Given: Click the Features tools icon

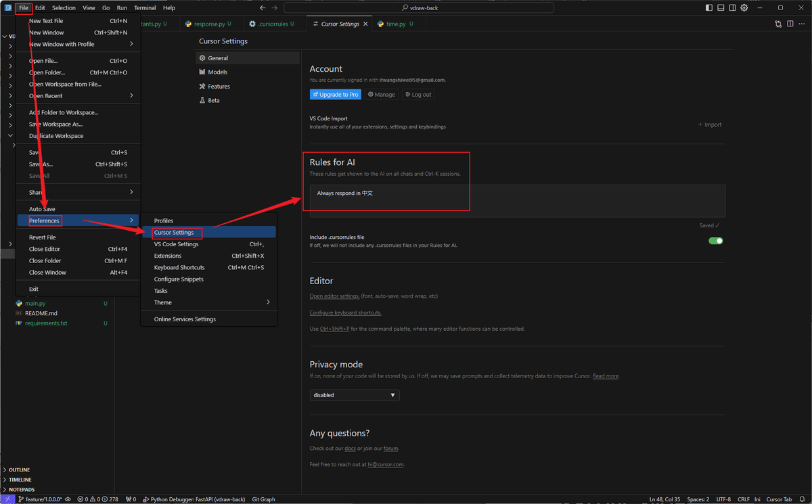Looking at the screenshot, I should coord(202,87).
